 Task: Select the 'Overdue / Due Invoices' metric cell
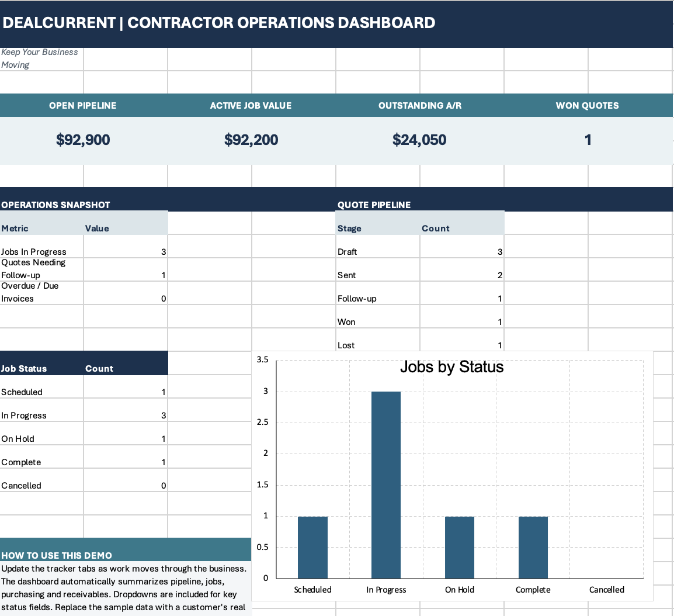(x=41, y=293)
